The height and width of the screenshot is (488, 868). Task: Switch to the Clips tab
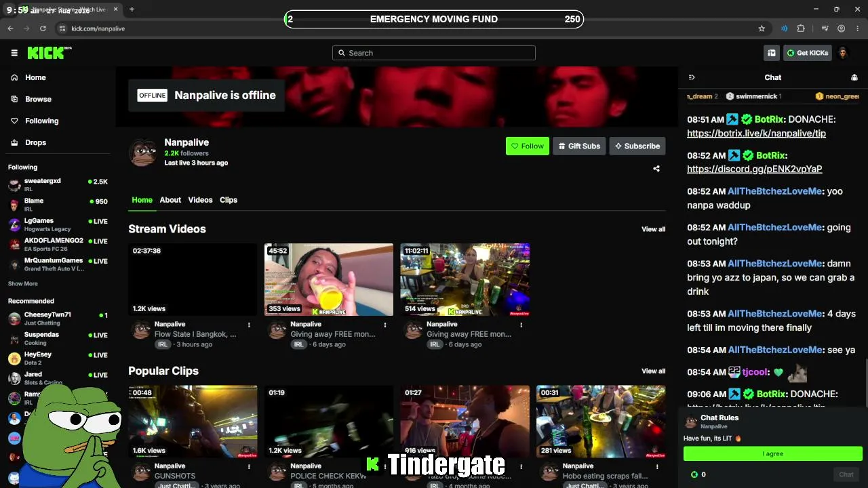(x=229, y=200)
